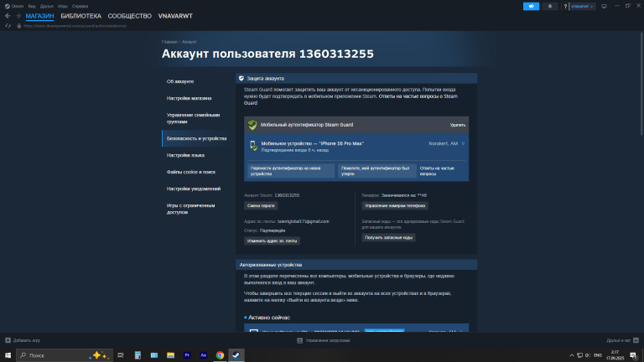Open the announcements megaphone button

pos(531,6)
